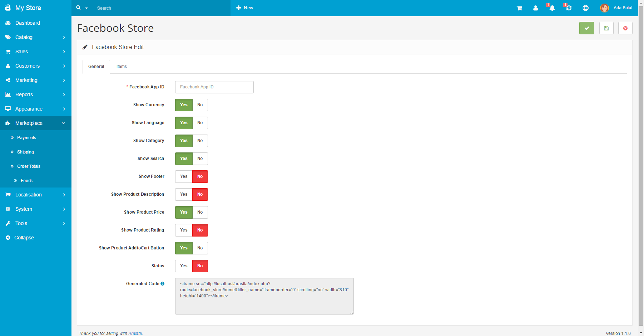
Task: Switch to the General tab
Action: tap(96, 67)
